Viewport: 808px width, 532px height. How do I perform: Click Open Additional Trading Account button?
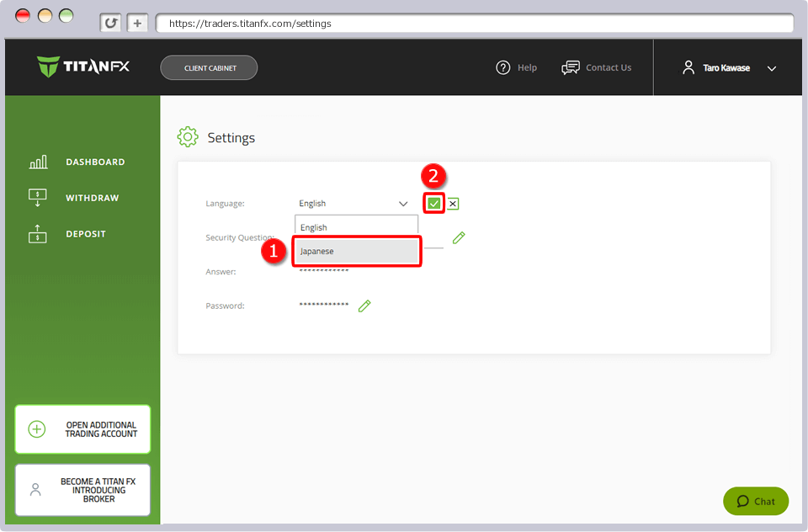(82, 429)
